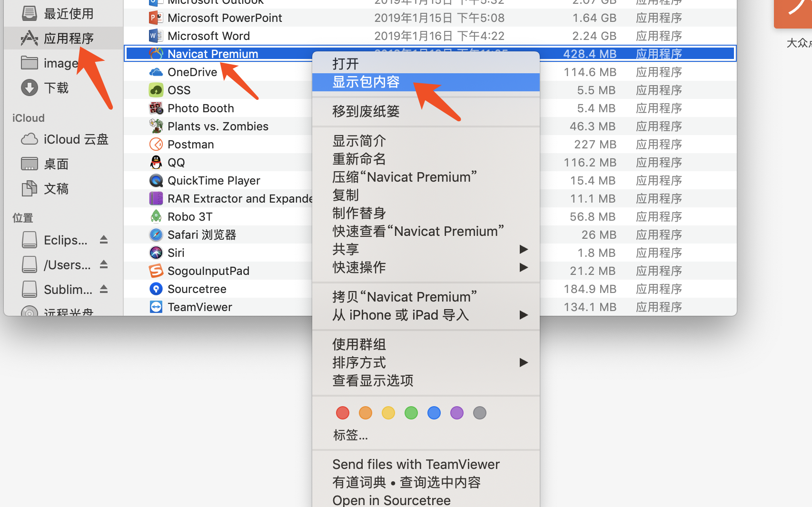
Task: Expand the 快速操作 submenu arrow
Action: tap(524, 267)
